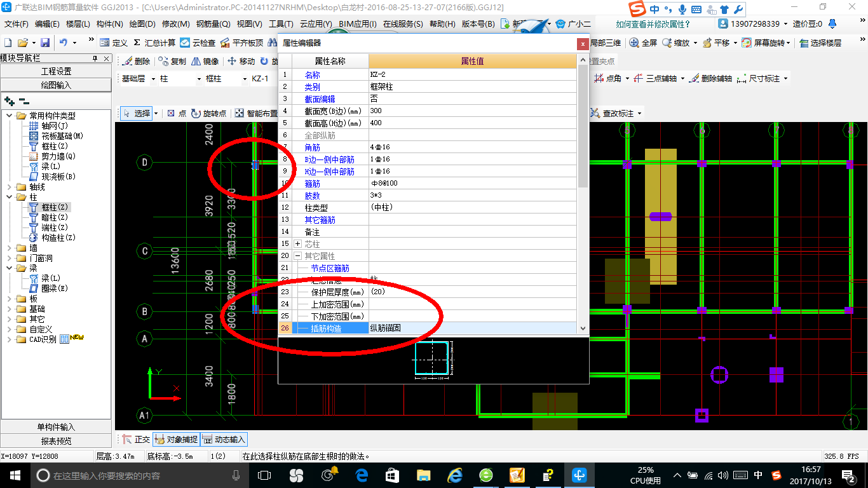
Task: Use the 点角 auxiliary axis tool
Action: pos(607,78)
